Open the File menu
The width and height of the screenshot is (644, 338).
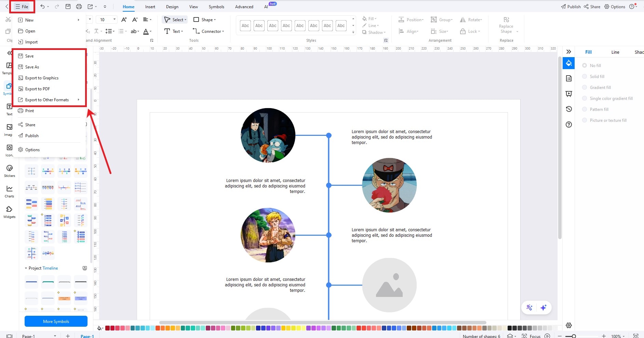[22, 6]
